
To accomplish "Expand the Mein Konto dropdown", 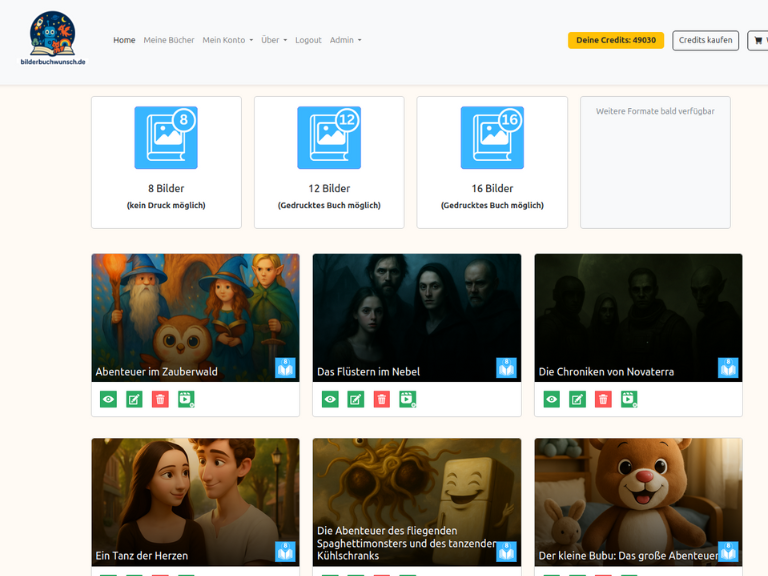I will pyautogui.click(x=228, y=40).
